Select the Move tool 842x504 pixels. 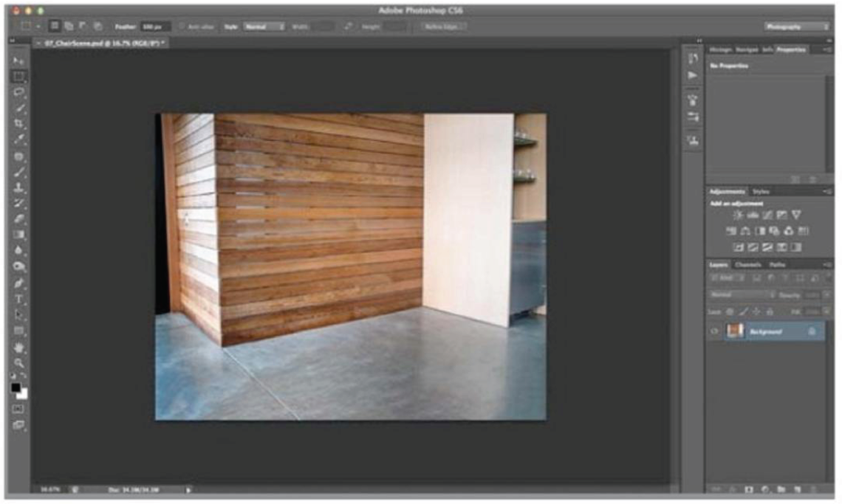pyautogui.click(x=18, y=61)
